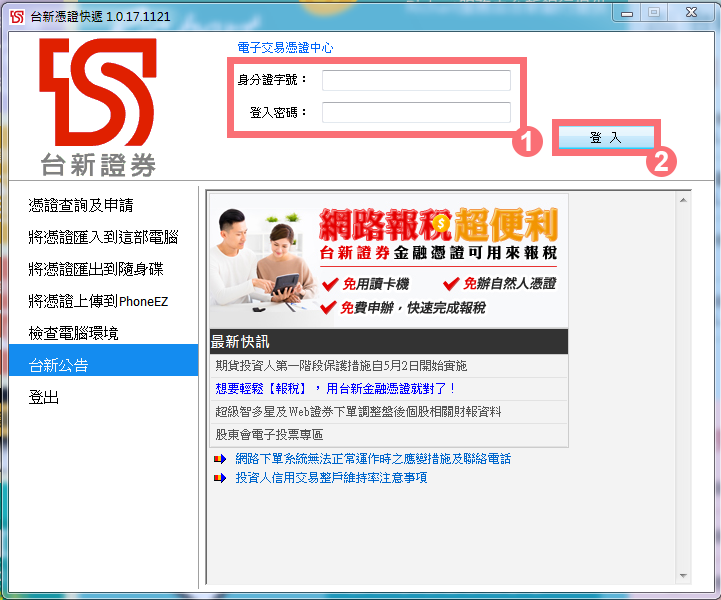Viewport: 721px width, 600px height.
Task: Click the 台新證券 logo
Action: pyautogui.click(x=98, y=108)
